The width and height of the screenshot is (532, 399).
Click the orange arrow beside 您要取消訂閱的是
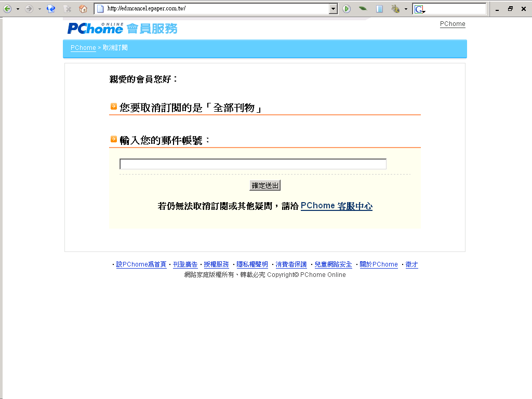tap(114, 107)
